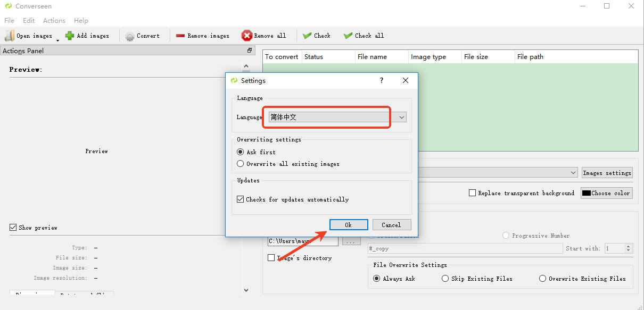The width and height of the screenshot is (644, 310).
Task: Click the Add images plus icon
Action: [x=70, y=36]
